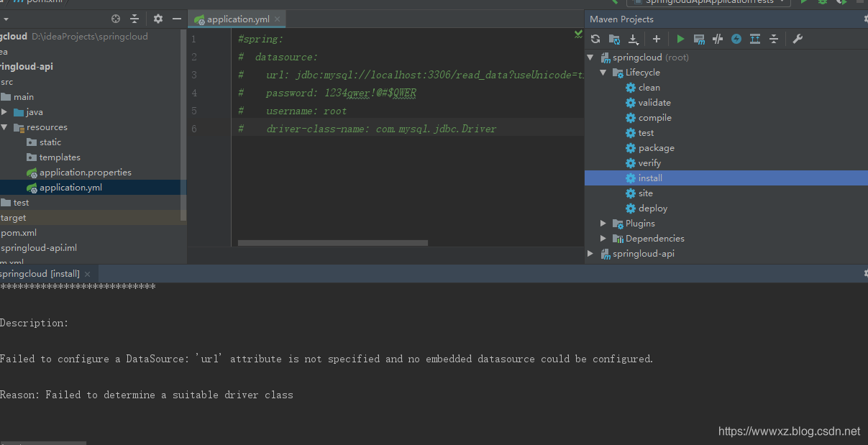Show Maven dependencies diagram icon

point(755,39)
